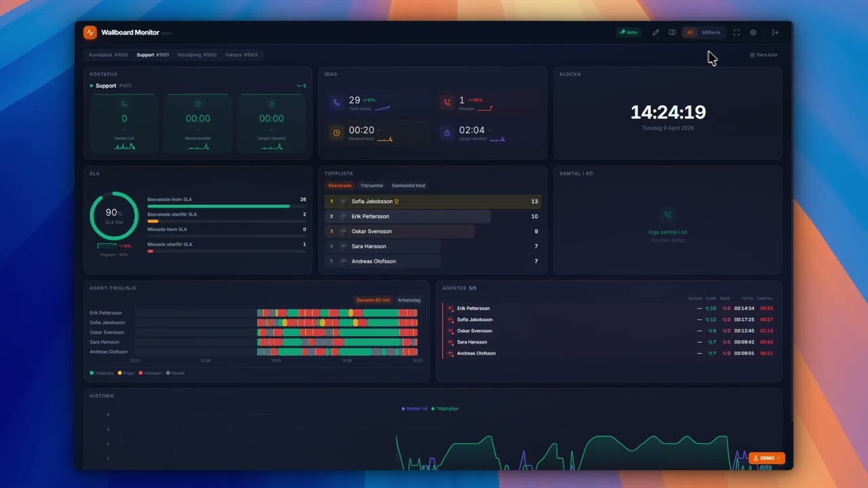Click the purple stopwatch icon by 02:04
This screenshot has width=868, height=488.
(x=447, y=133)
